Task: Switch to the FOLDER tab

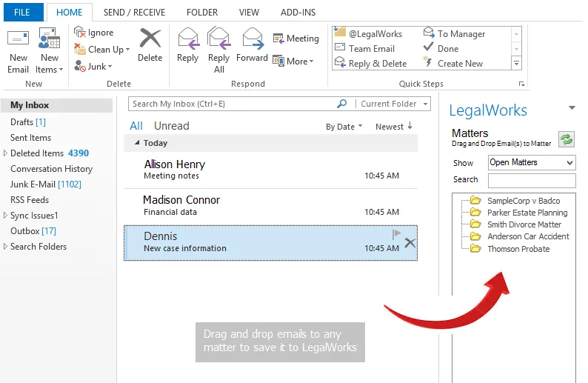Action: tap(202, 12)
